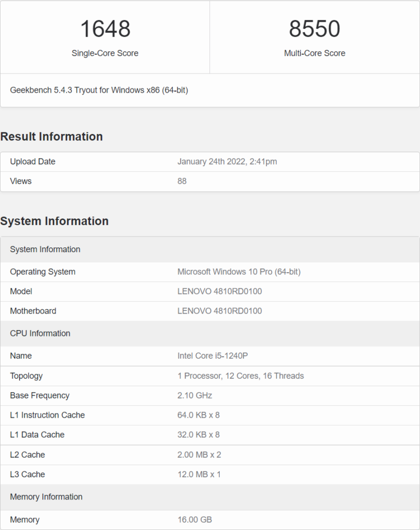This screenshot has height=530, width=420.
Task: Click the Multi-Core Score value 8550
Action: (314, 28)
